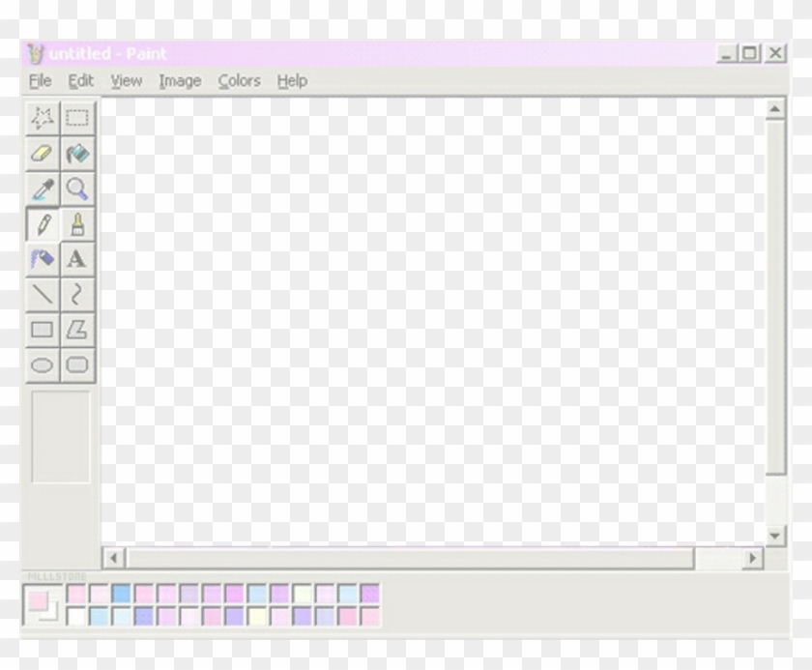
Task: Select the rectangular Select tool
Action: 77,117
